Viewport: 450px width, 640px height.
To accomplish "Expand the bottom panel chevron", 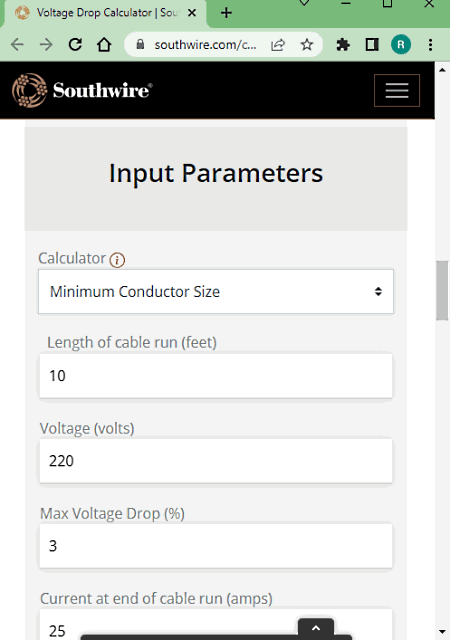I will (x=316, y=627).
